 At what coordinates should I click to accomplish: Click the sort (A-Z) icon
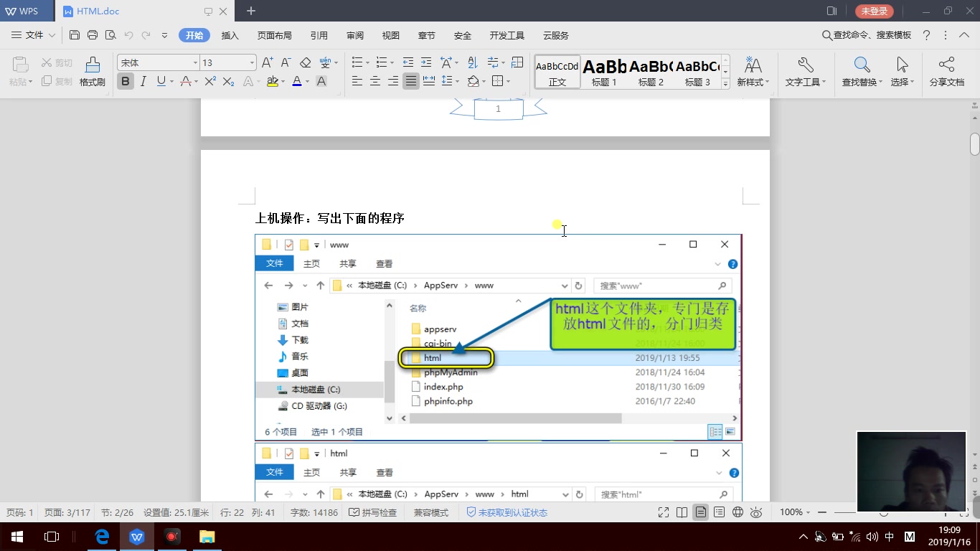pyautogui.click(x=472, y=62)
